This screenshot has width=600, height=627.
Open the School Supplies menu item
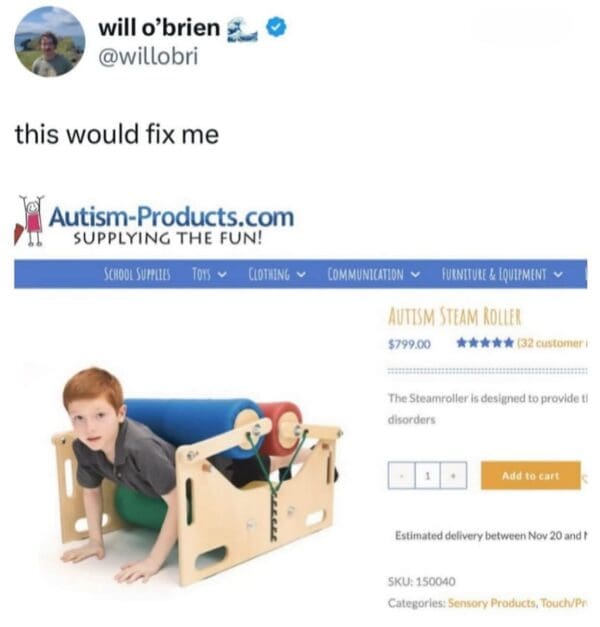tap(137, 274)
